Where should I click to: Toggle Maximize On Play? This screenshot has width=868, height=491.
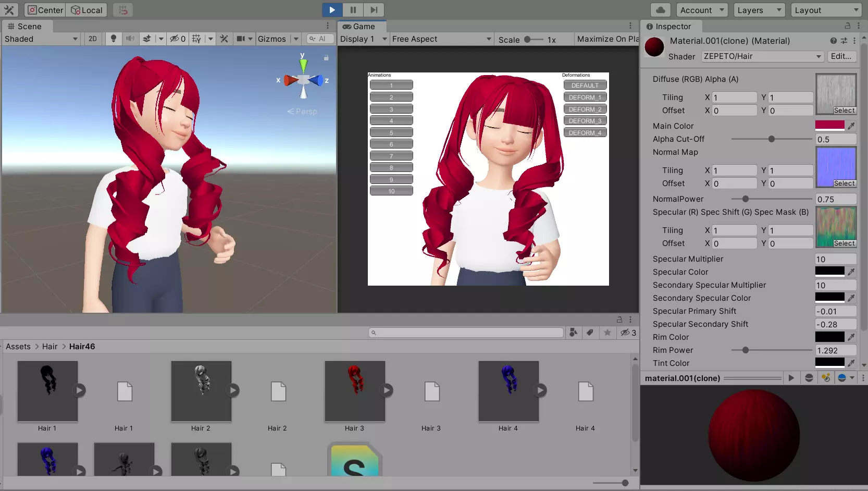pyautogui.click(x=607, y=39)
